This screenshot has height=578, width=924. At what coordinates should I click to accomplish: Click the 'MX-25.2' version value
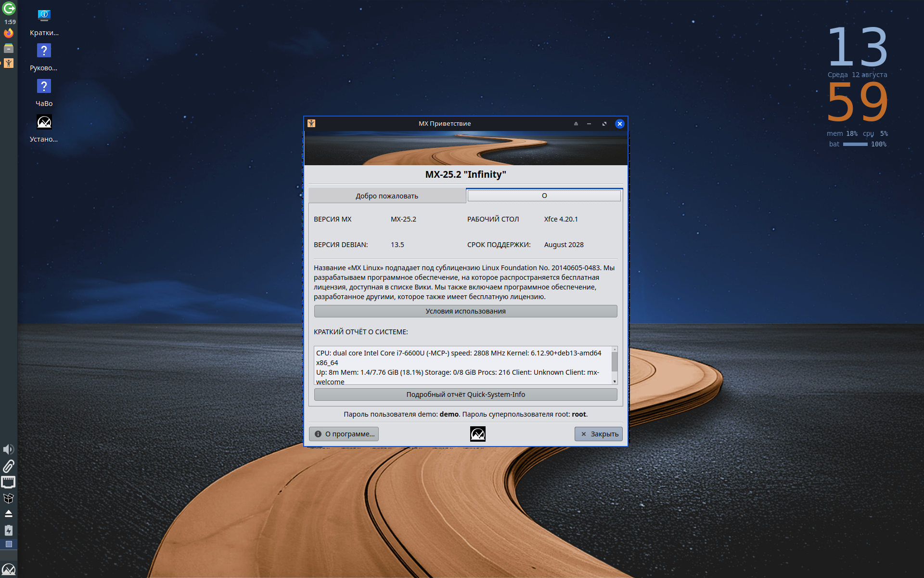click(x=403, y=219)
